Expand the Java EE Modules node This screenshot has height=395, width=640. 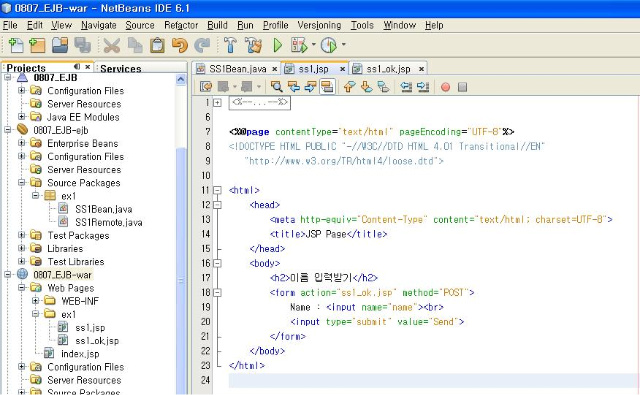coord(22,117)
